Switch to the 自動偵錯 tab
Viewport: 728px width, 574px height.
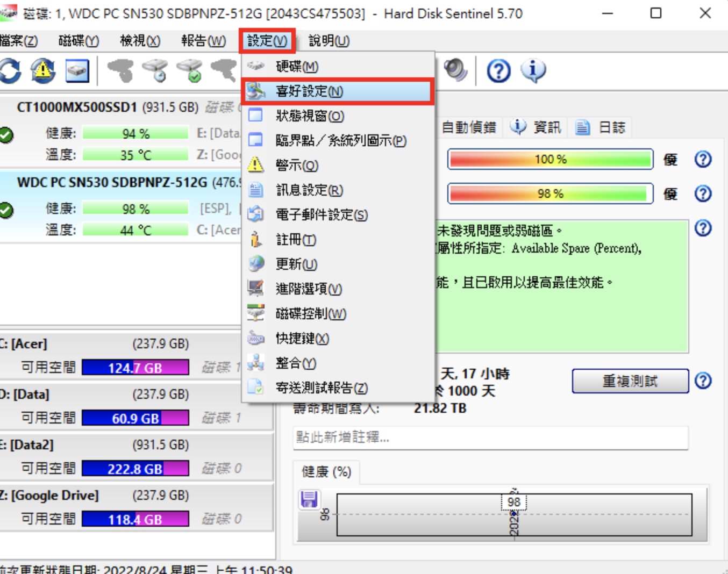pyautogui.click(x=468, y=127)
